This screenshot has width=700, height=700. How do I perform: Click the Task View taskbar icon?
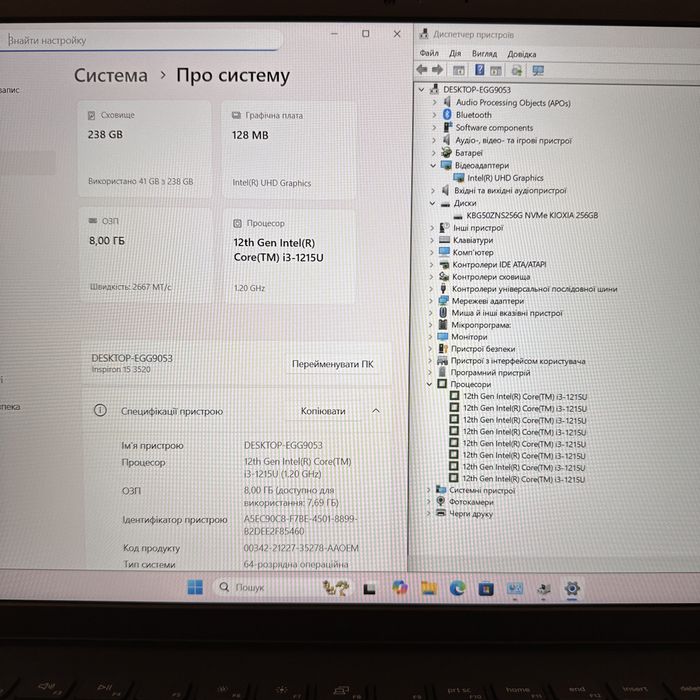pyautogui.click(x=369, y=589)
